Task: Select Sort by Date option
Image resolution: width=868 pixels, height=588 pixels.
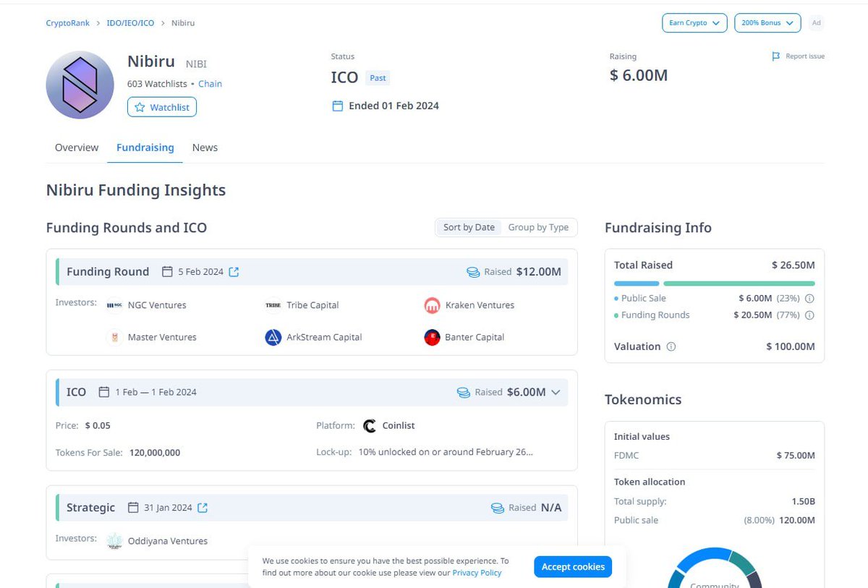Action: (469, 227)
